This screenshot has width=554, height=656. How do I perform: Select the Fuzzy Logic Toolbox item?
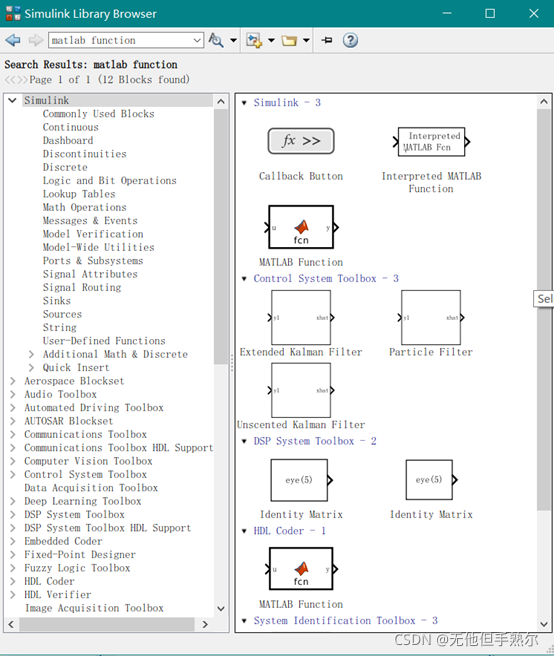[x=77, y=568]
